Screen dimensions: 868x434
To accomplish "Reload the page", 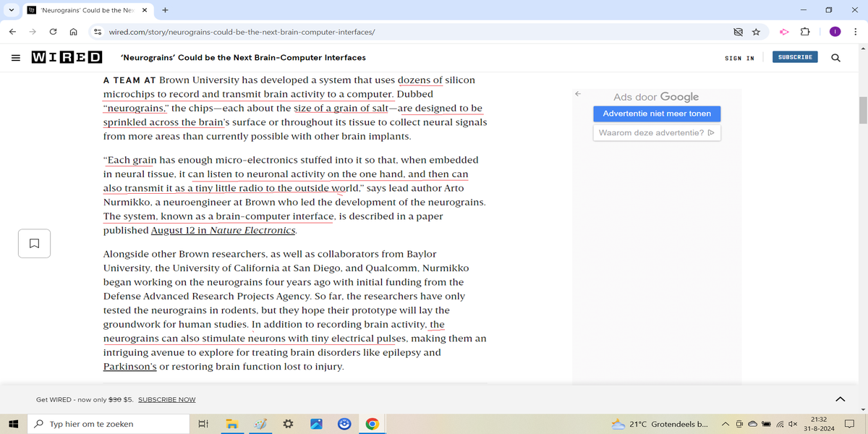I will [53, 32].
